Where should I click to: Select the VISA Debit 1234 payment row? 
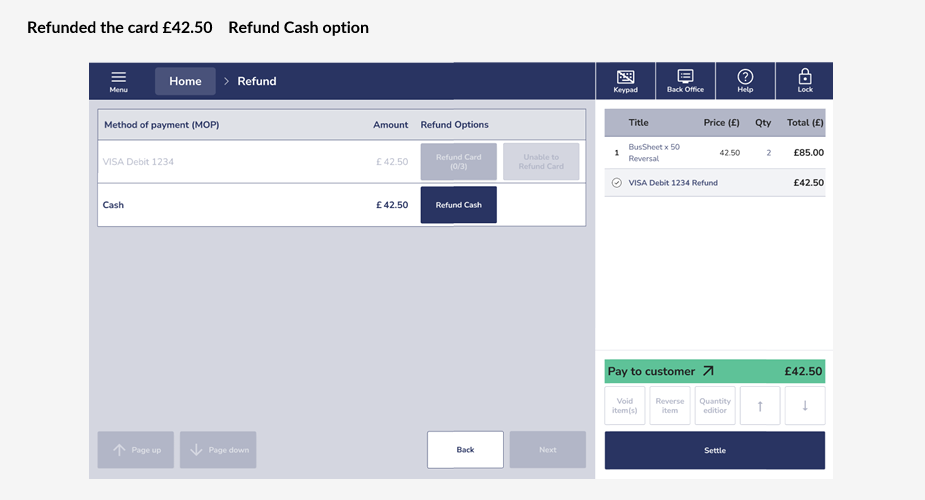click(342, 162)
